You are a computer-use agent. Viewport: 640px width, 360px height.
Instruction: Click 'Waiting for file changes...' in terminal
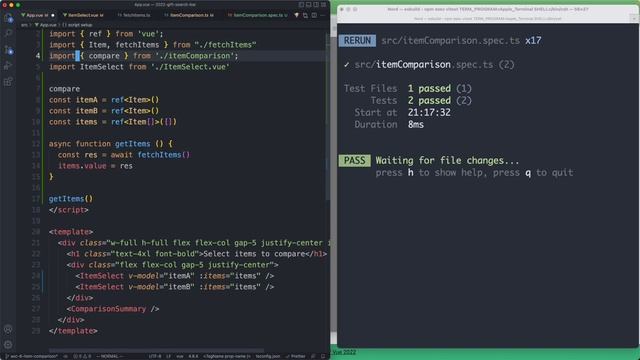pyautogui.click(x=447, y=161)
